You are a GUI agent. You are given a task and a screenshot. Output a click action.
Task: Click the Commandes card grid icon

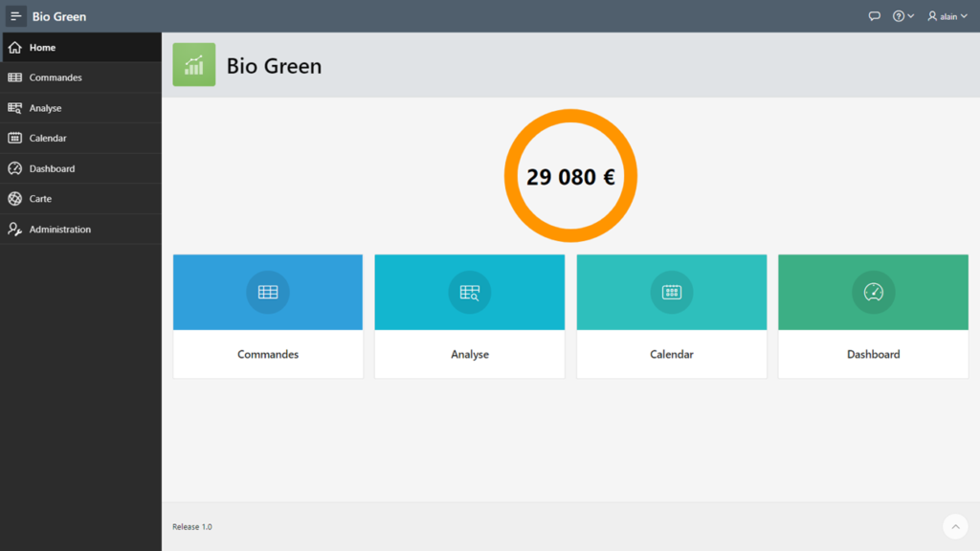point(268,292)
